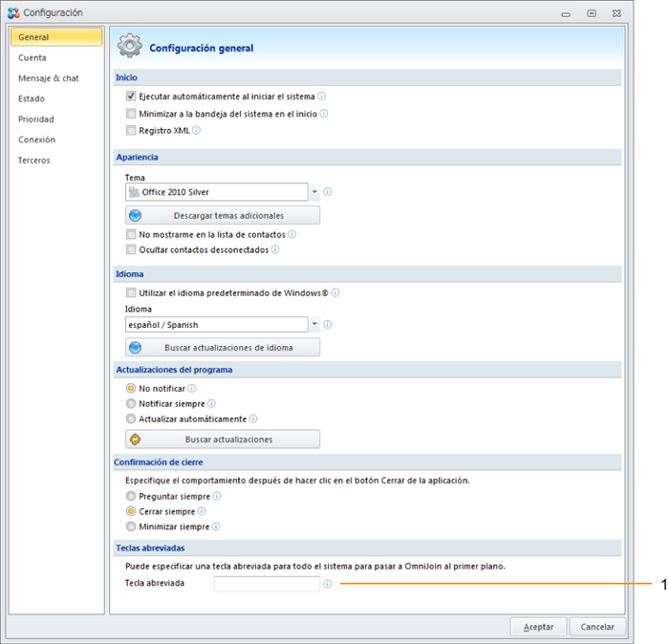Click info icon beside Cerrar siempre

[202, 511]
